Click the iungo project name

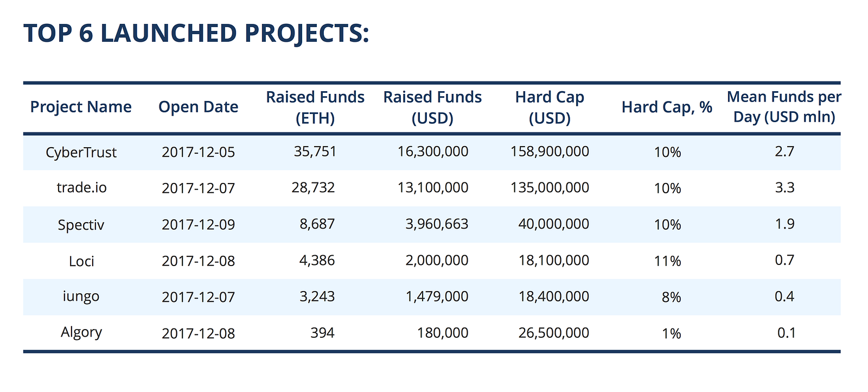pyautogui.click(x=81, y=297)
